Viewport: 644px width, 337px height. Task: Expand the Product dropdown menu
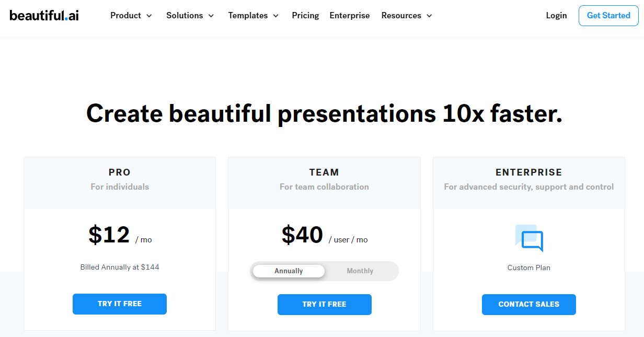131,16
